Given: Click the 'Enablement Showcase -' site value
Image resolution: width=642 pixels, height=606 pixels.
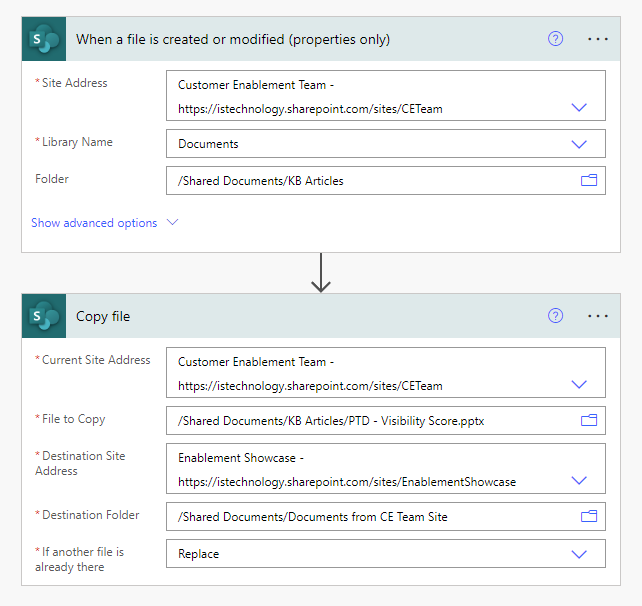Looking at the screenshot, I should point(241,458).
